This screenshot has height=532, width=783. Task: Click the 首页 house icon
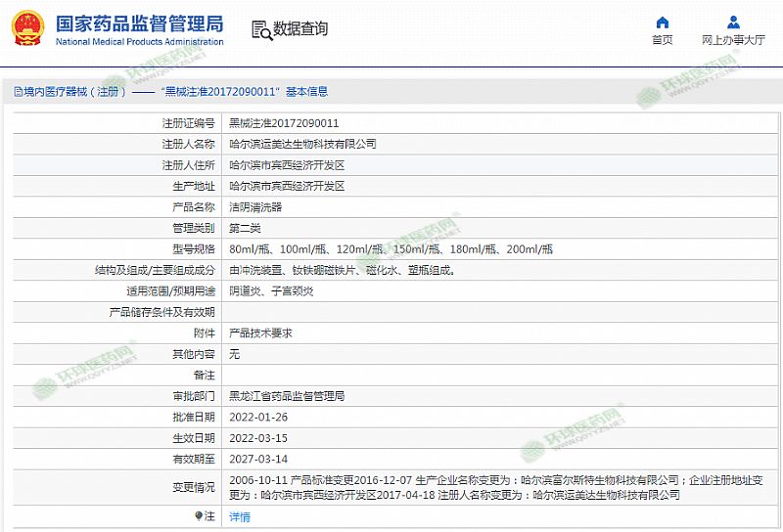point(663,22)
